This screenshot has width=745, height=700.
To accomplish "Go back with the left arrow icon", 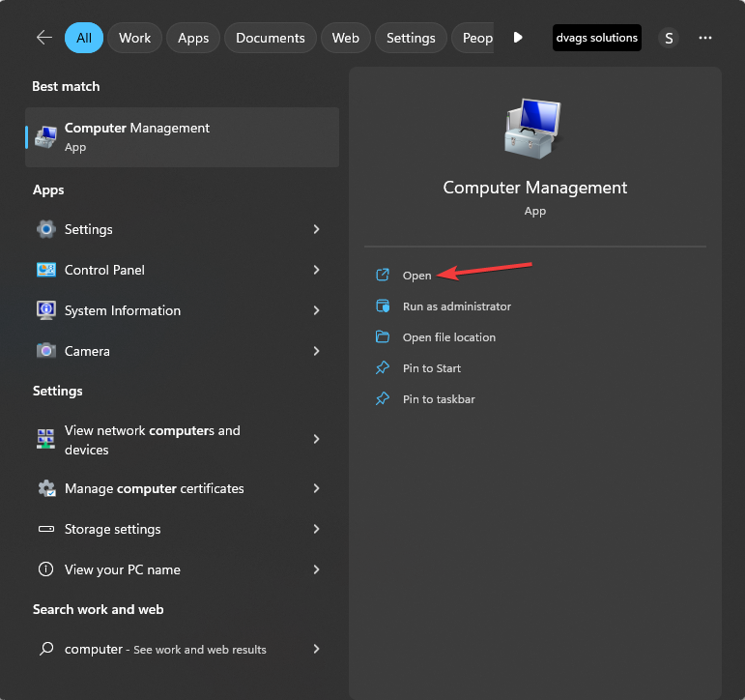I will click(x=44, y=38).
